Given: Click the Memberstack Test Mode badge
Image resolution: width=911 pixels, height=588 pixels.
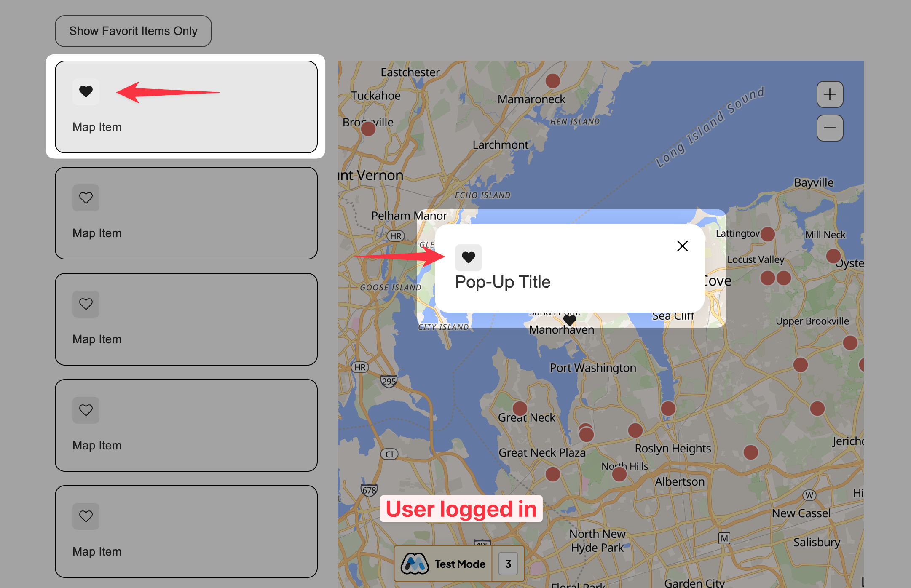Looking at the screenshot, I should click(x=459, y=564).
